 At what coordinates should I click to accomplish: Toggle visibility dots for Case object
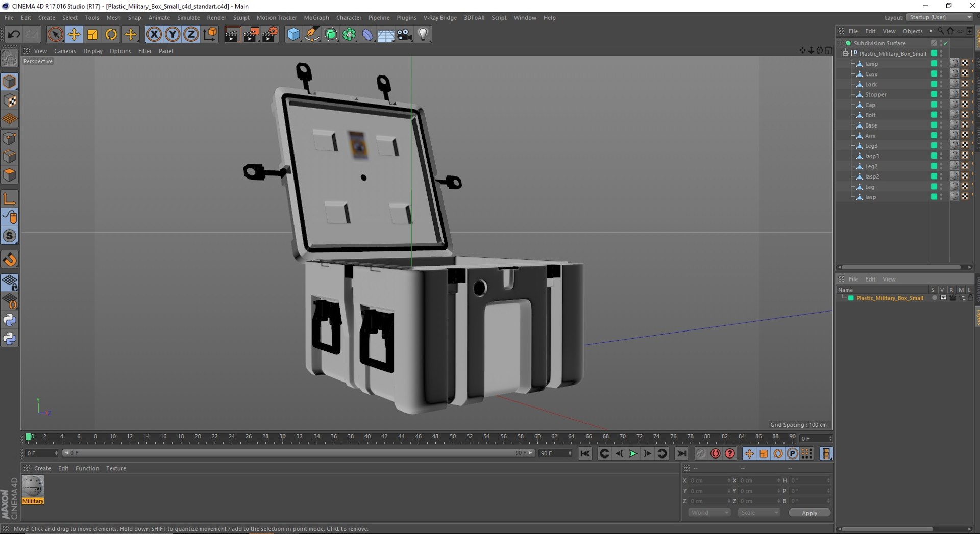point(941,74)
